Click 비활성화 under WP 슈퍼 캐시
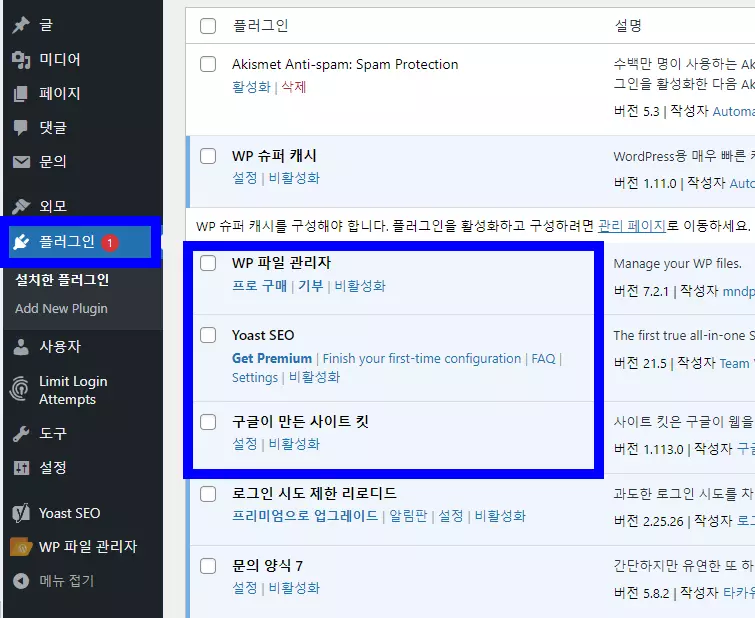Viewport: 755px width, 618px height. (294, 178)
